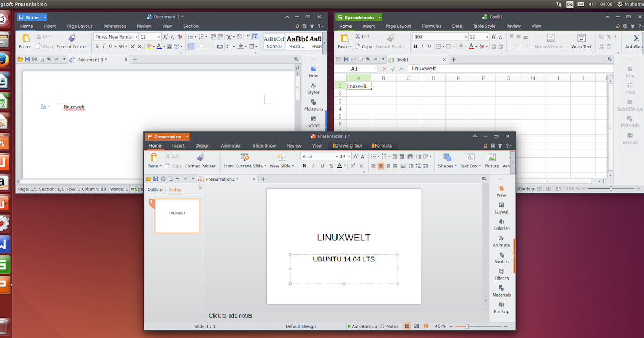Open Backup in Presentation sidebar
The height and width of the screenshot is (338, 644).
pyautogui.click(x=501, y=307)
